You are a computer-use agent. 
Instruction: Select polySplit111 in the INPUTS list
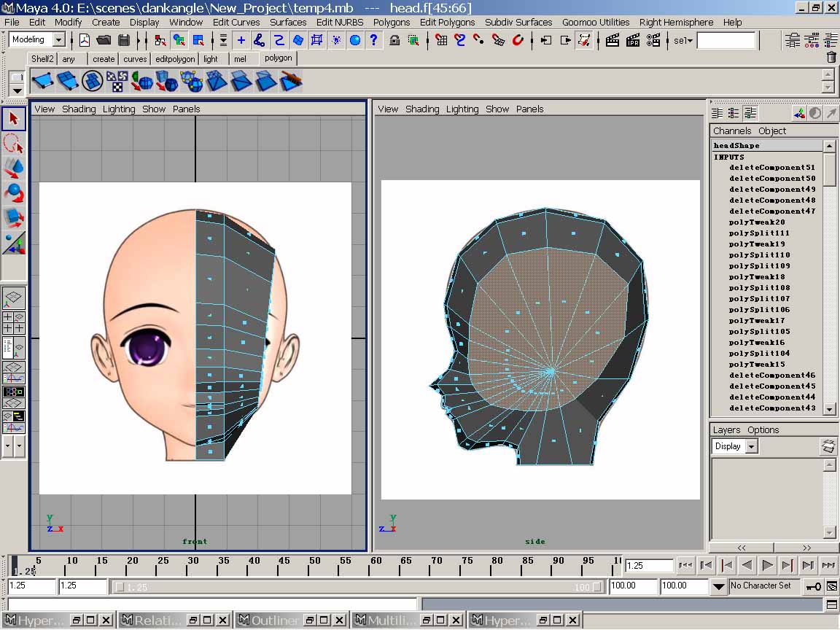click(759, 233)
